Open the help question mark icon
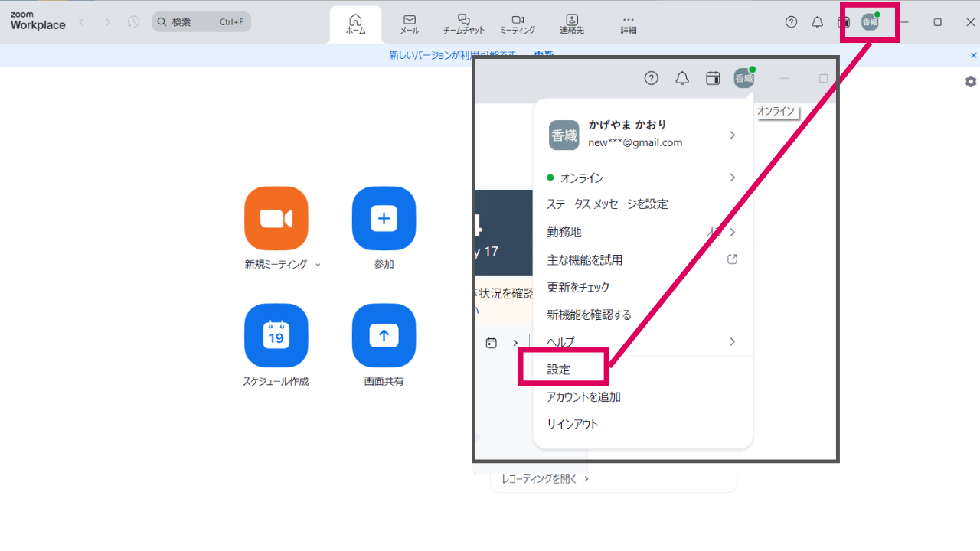This screenshot has height=551, width=980. coord(791,22)
